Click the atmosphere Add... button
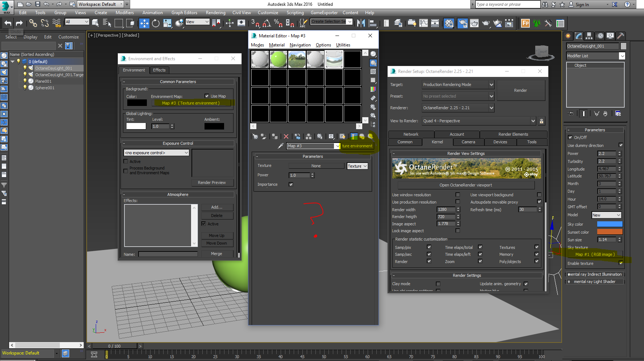 pos(217,207)
